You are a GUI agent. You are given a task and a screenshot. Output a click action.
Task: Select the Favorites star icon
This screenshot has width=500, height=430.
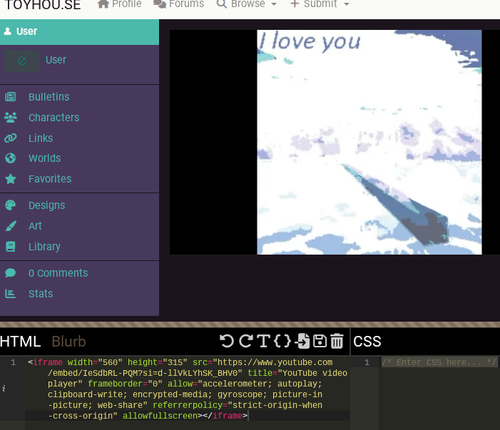coord(10,179)
